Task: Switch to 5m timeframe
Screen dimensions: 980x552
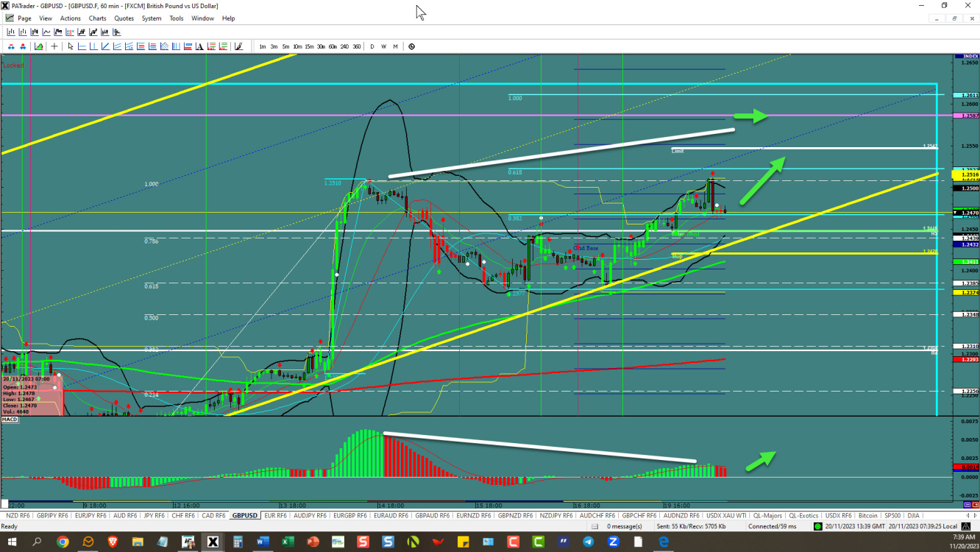Action: tap(285, 46)
